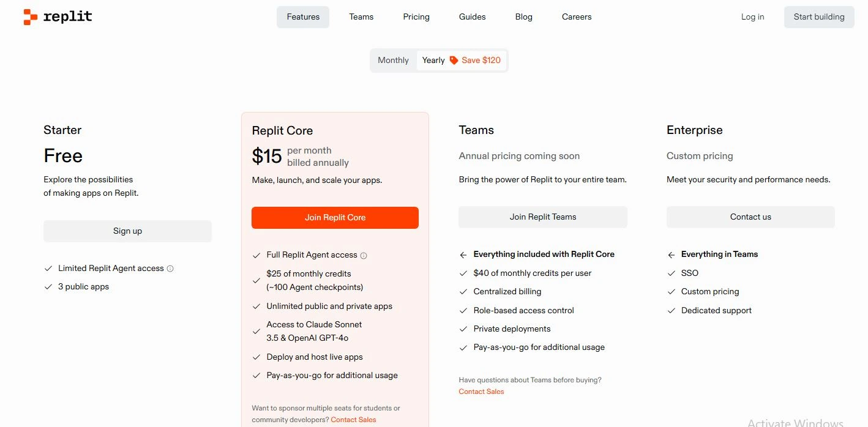Open the Features menu

pyautogui.click(x=303, y=17)
